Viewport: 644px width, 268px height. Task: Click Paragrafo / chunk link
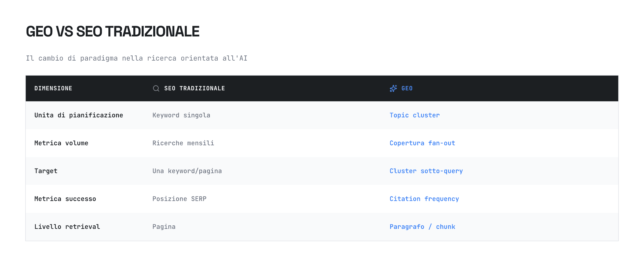point(422,226)
